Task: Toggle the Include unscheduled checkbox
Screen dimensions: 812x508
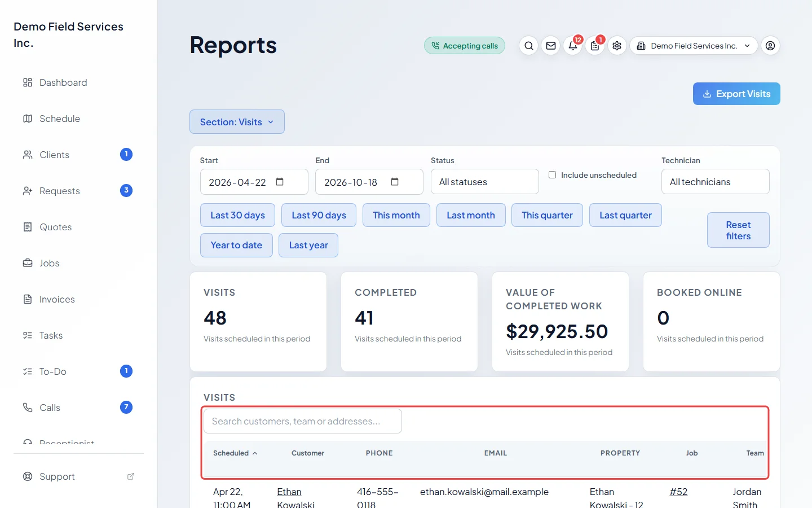Action: point(553,175)
